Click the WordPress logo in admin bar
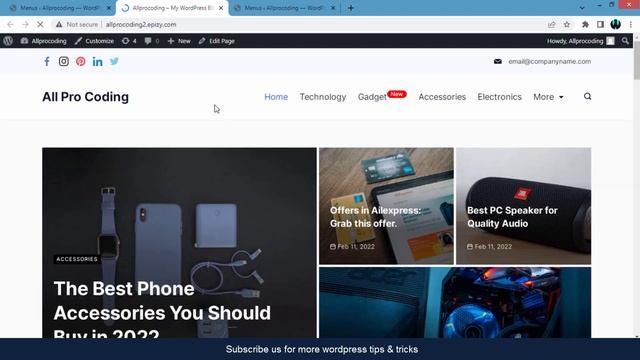The width and height of the screenshot is (640, 360). pos(8,41)
